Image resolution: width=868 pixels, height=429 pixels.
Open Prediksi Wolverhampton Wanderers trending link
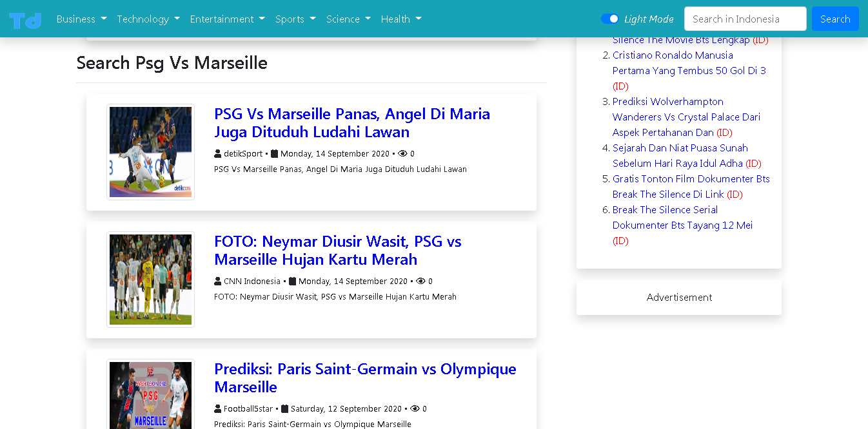tap(686, 117)
